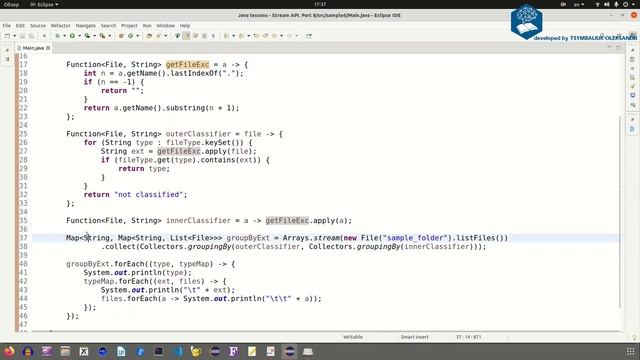The height and width of the screenshot is (360, 640).
Task: Expand the New Java Class dropdown
Action: coord(138,36)
